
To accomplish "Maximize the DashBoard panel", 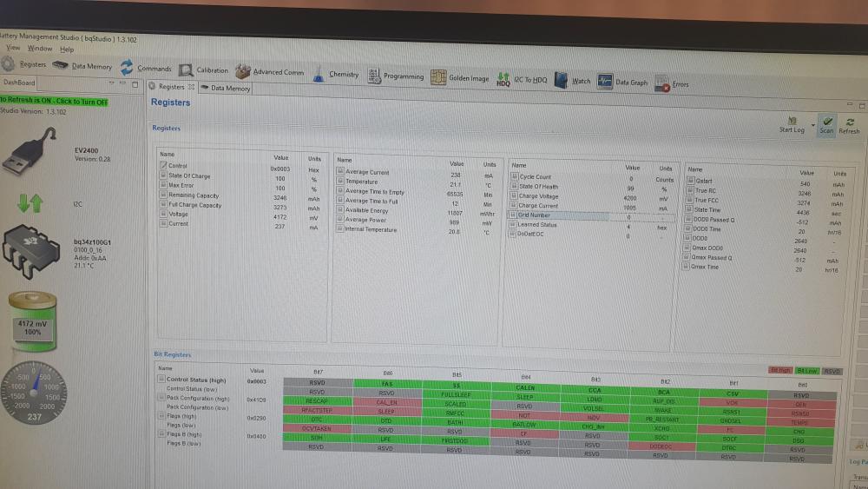I will pyautogui.click(x=135, y=85).
